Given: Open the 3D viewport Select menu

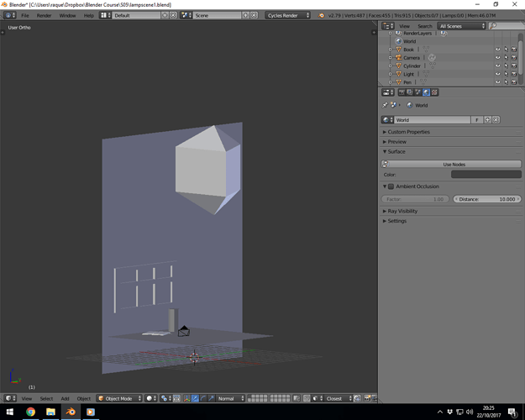Looking at the screenshot, I should pyautogui.click(x=46, y=398).
